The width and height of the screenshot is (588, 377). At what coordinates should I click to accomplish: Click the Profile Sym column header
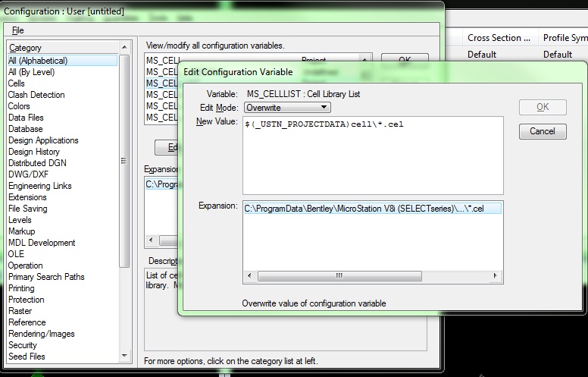[x=564, y=38]
